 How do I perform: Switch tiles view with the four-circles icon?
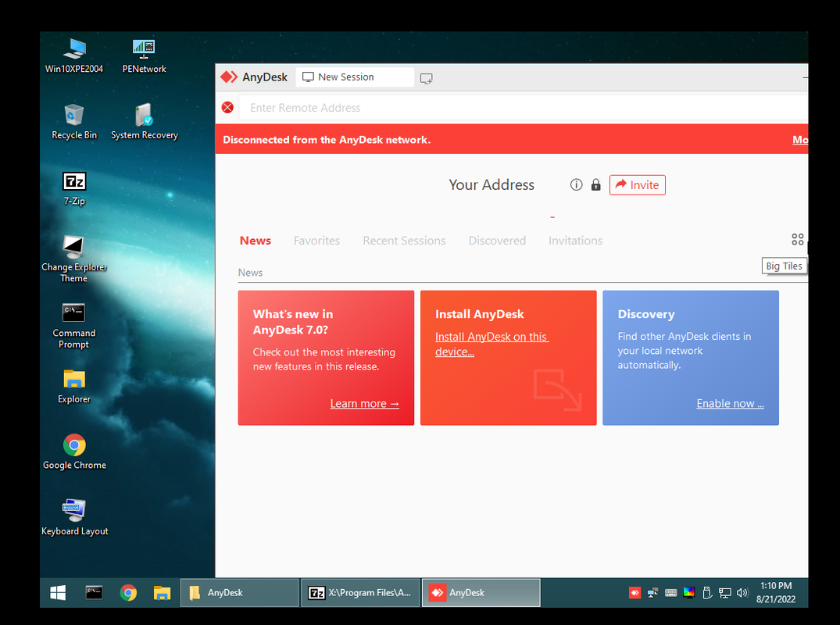tap(797, 239)
